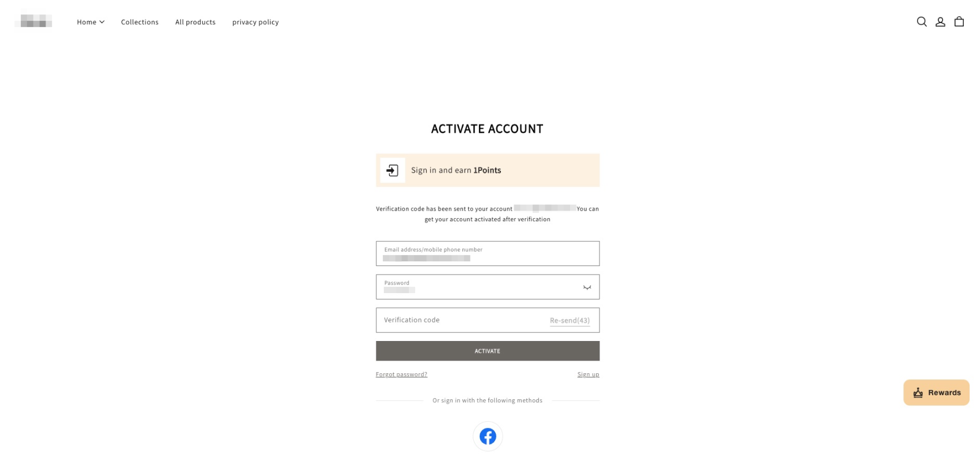Expand the Home menu dropdown
The width and height of the screenshot is (980, 461).
click(x=91, y=22)
